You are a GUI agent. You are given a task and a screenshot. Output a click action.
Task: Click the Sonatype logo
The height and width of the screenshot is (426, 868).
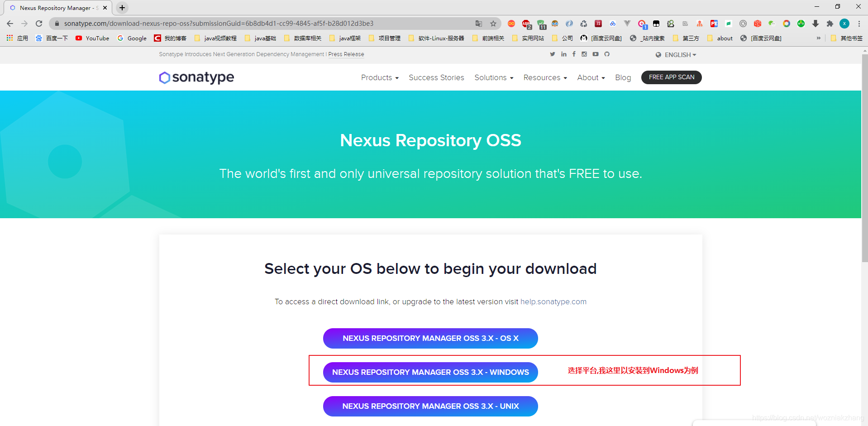coord(196,77)
